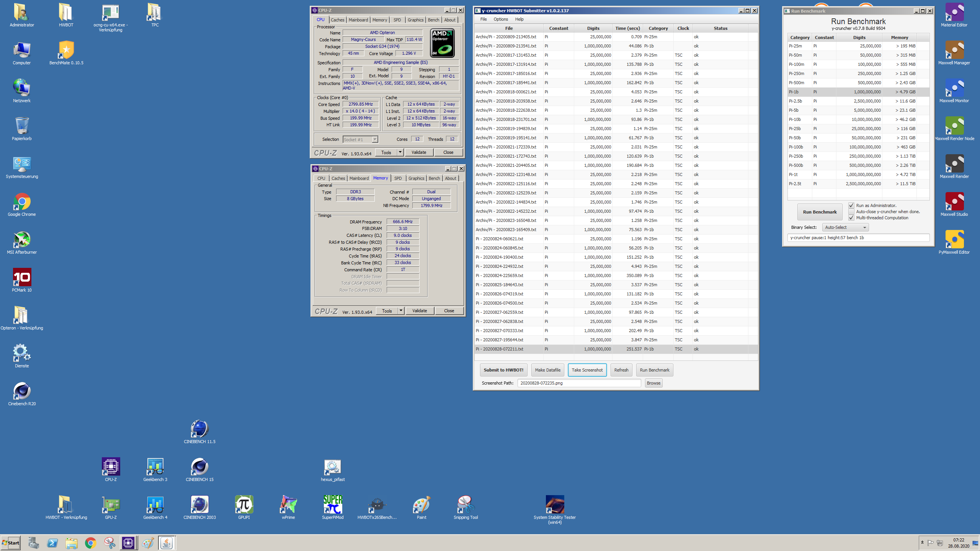Screen dimensions: 980x551
Task: Open Google Chrome desktop shortcut
Action: pos(22,205)
